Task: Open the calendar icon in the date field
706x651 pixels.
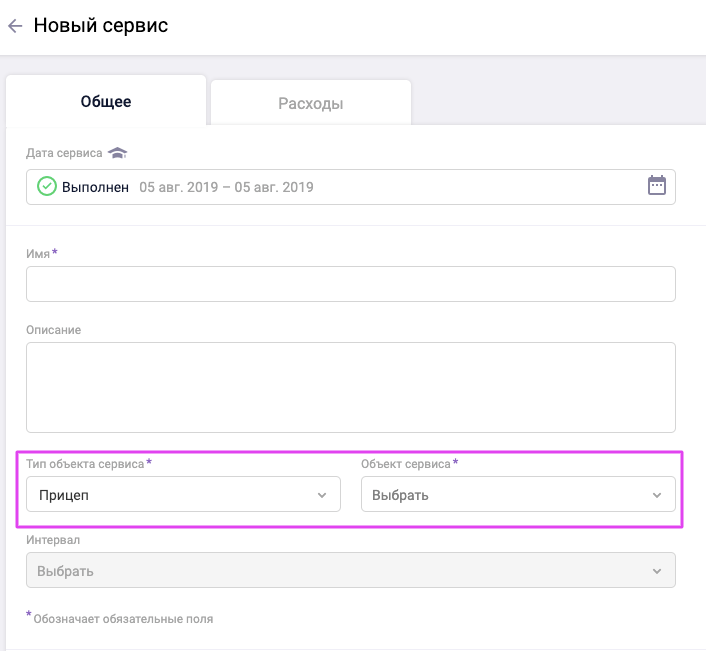Action: [657, 186]
